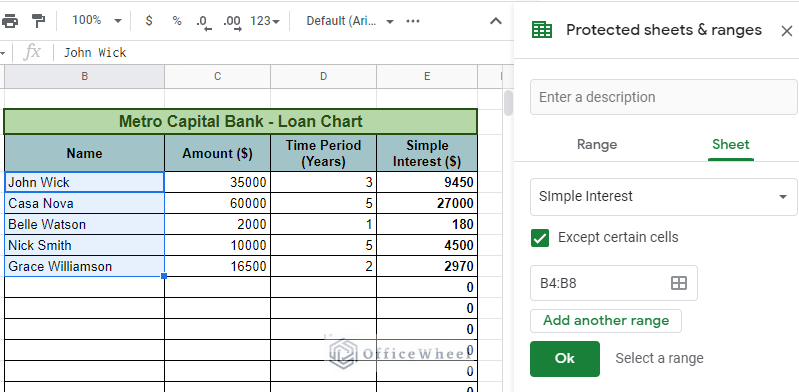Click the Print icon in toolbar

coord(9,21)
